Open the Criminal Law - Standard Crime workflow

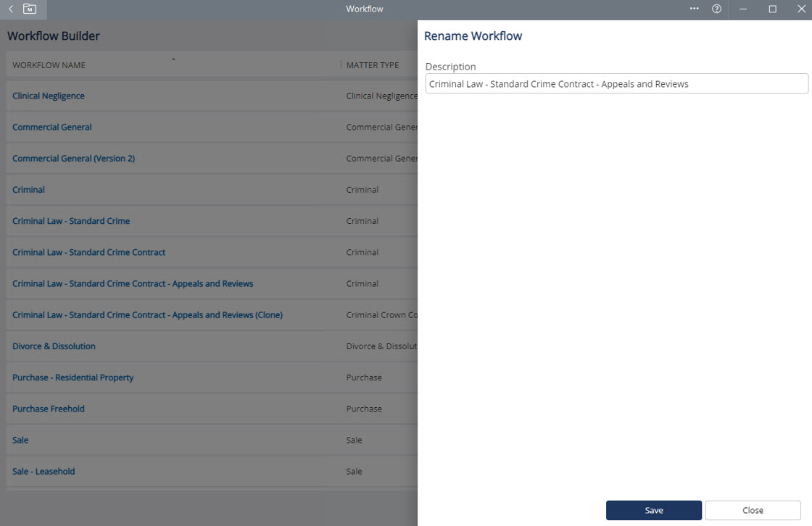pos(71,221)
